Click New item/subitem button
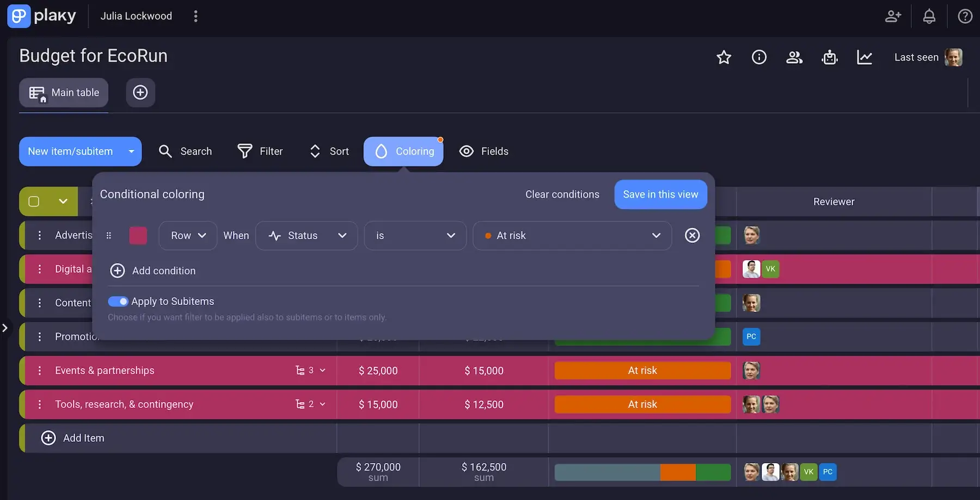 pos(70,151)
